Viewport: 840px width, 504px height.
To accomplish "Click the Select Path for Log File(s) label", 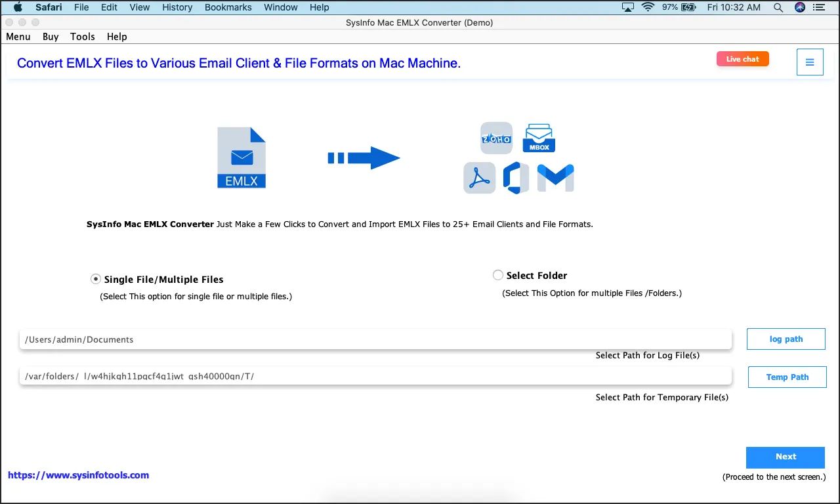I will (648, 355).
